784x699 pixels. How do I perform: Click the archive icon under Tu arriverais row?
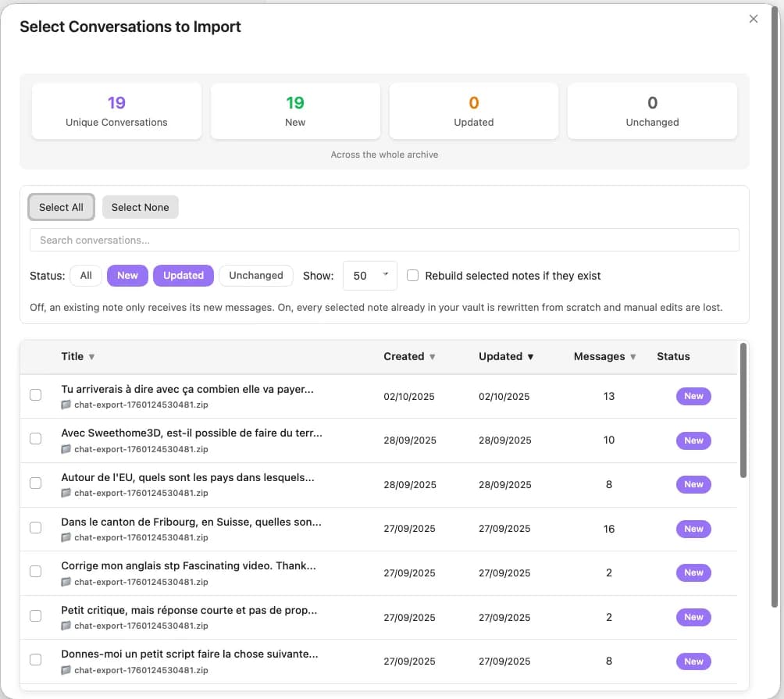pos(66,405)
